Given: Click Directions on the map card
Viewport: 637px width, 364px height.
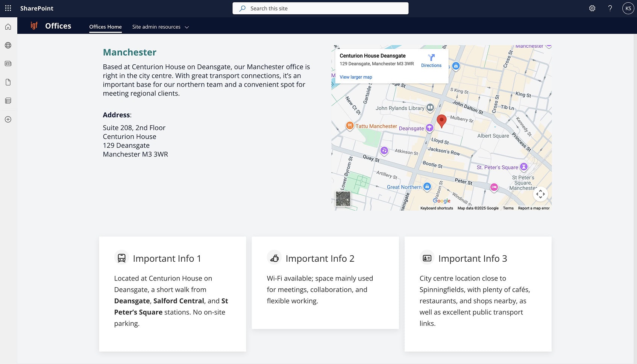Looking at the screenshot, I should pos(431,61).
